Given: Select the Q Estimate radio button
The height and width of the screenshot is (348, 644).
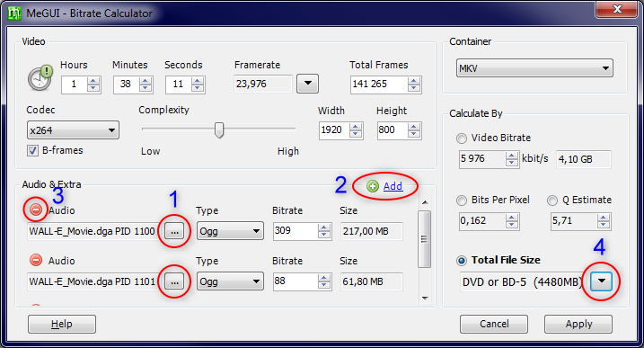Looking at the screenshot, I should pyautogui.click(x=552, y=201).
